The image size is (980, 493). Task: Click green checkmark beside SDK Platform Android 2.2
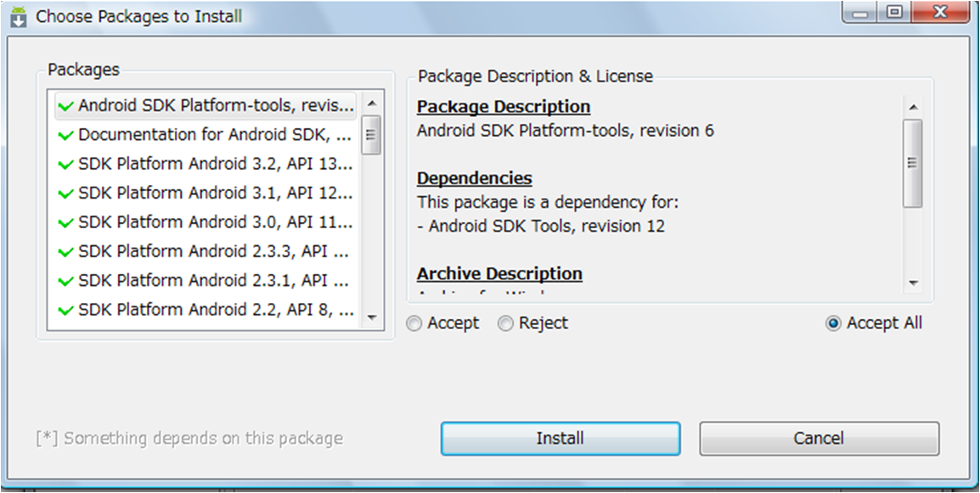66,311
